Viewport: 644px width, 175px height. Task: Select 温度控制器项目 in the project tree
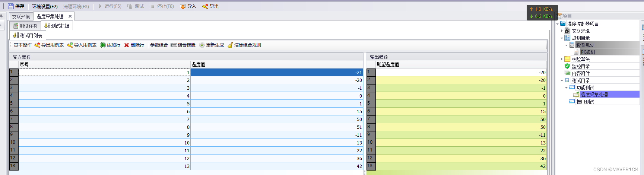tap(583, 24)
